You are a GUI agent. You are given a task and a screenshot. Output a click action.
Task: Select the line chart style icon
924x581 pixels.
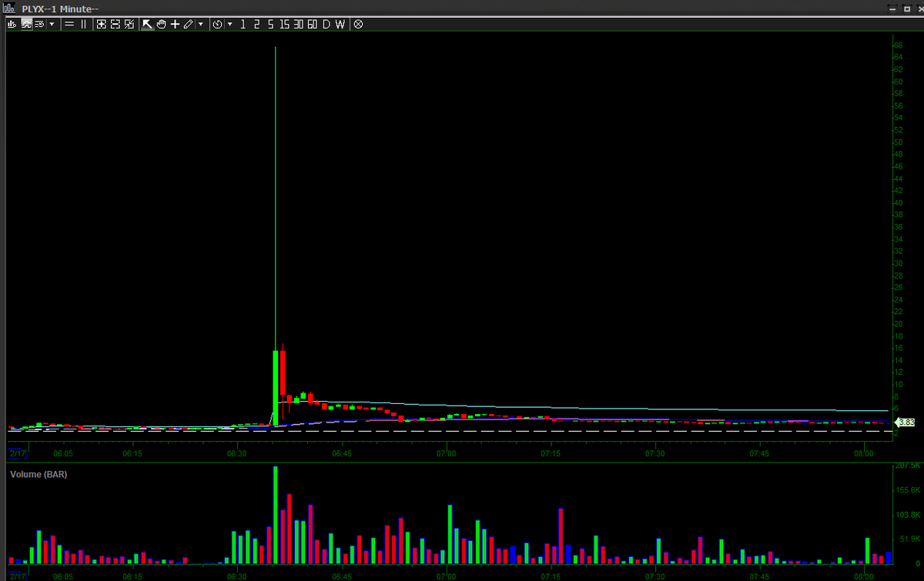click(x=25, y=24)
